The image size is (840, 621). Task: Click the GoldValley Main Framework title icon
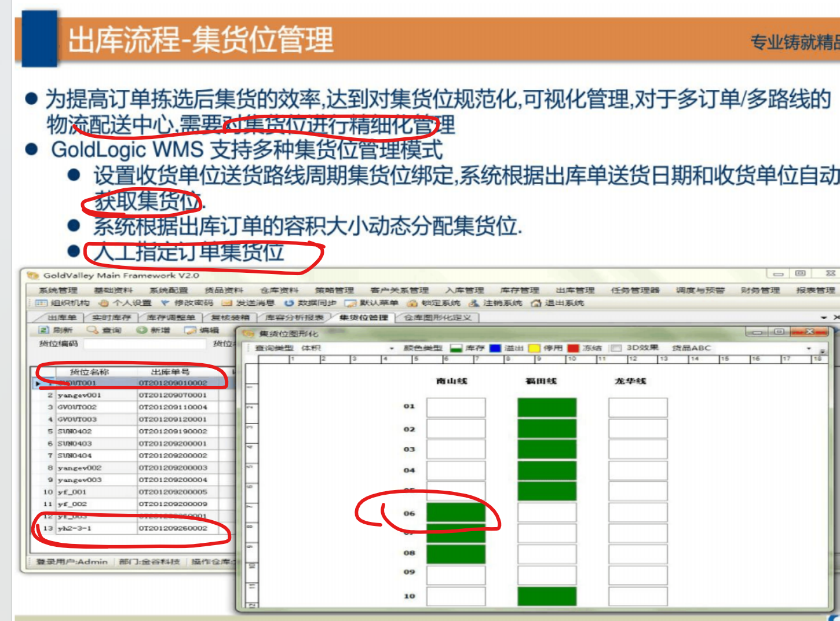[x=32, y=275]
